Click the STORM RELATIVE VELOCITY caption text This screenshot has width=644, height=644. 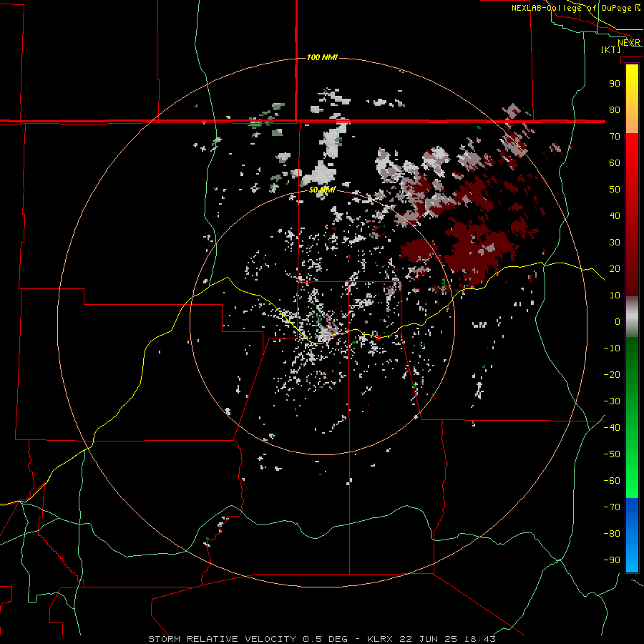coord(223,639)
